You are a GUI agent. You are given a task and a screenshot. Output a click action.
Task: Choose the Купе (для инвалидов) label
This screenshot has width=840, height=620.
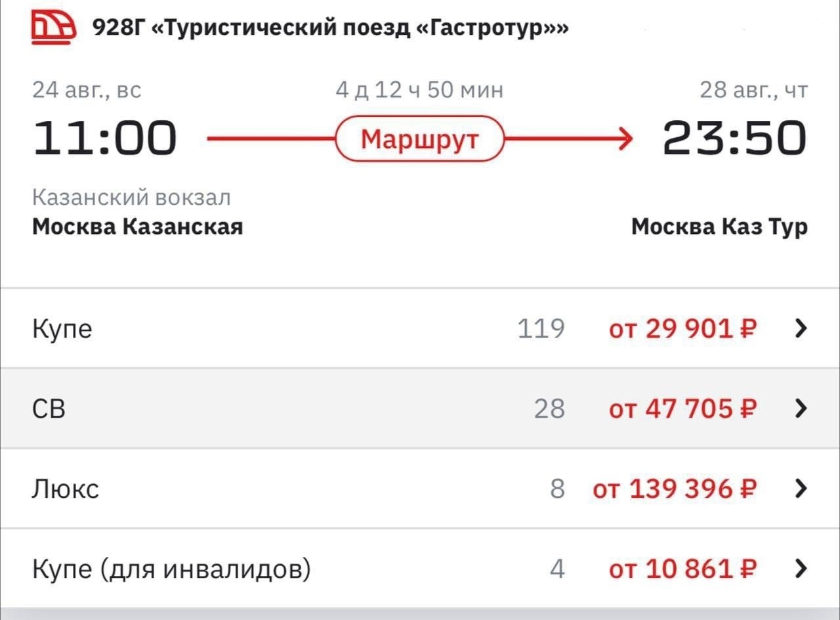click(x=171, y=569)
